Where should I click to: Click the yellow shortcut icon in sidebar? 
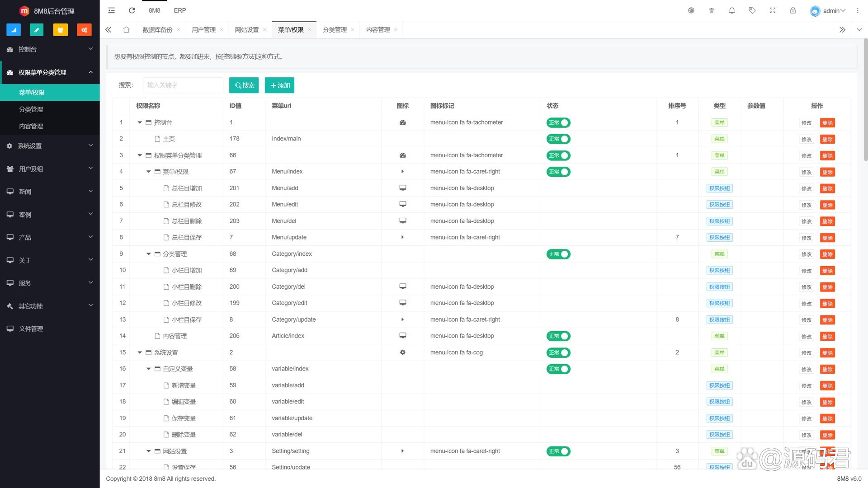[60, 30]
